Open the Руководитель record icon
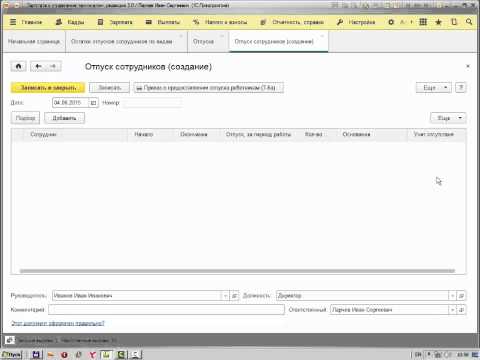 click(235, 296)
